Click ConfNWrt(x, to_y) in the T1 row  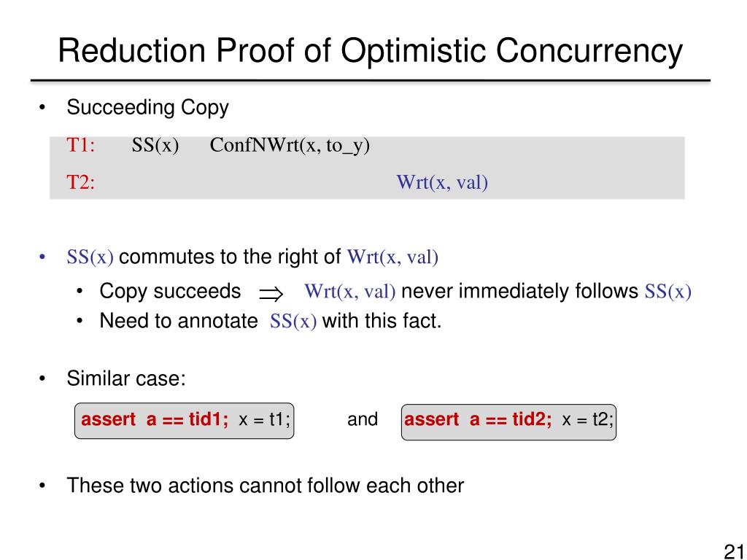290,145
